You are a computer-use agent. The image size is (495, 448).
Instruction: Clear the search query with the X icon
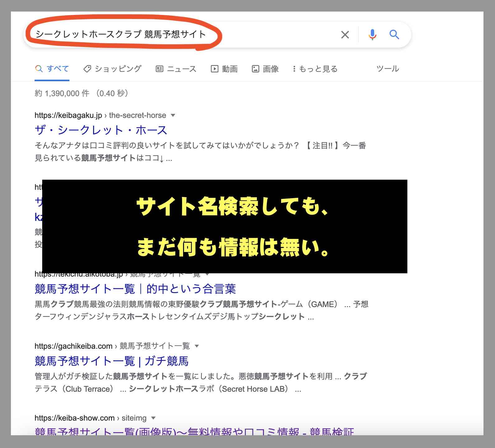click(345, 35)
